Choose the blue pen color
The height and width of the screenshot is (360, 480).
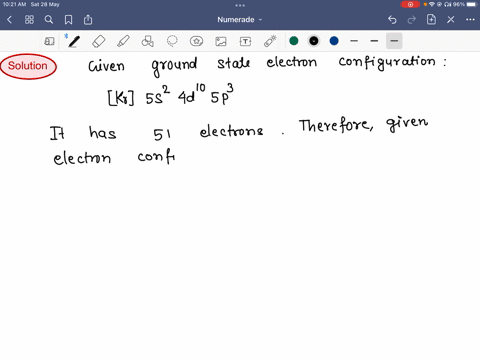point(334,41)
